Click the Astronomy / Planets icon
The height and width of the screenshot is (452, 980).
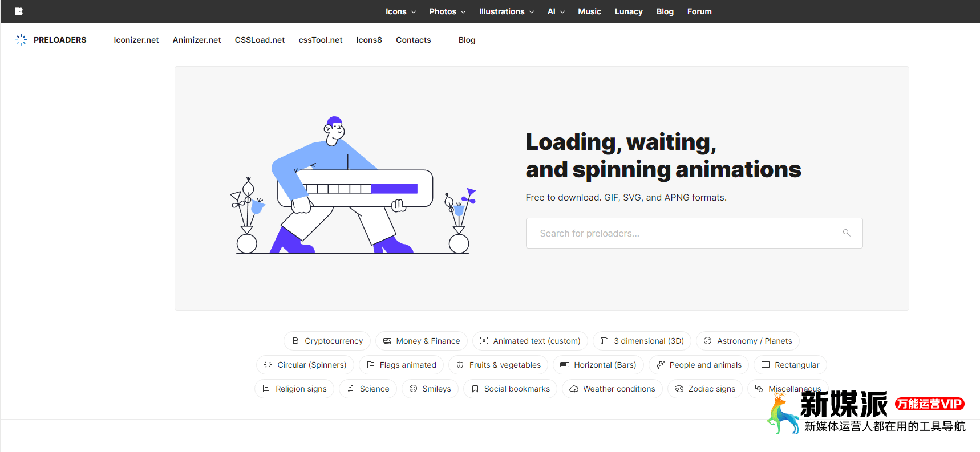[708, 341]
